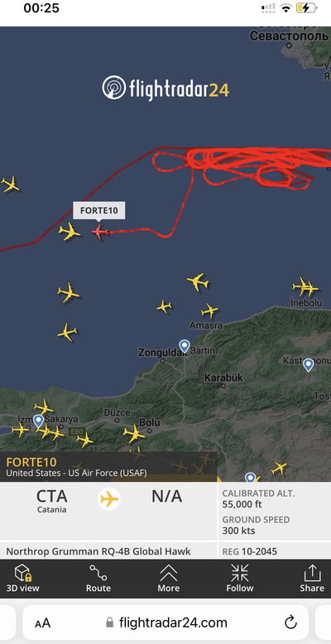Select the red FORTE10 aircraft icon
Image resolution: width=331 pixels, height=644 pixels.
[x=99, y=232]
